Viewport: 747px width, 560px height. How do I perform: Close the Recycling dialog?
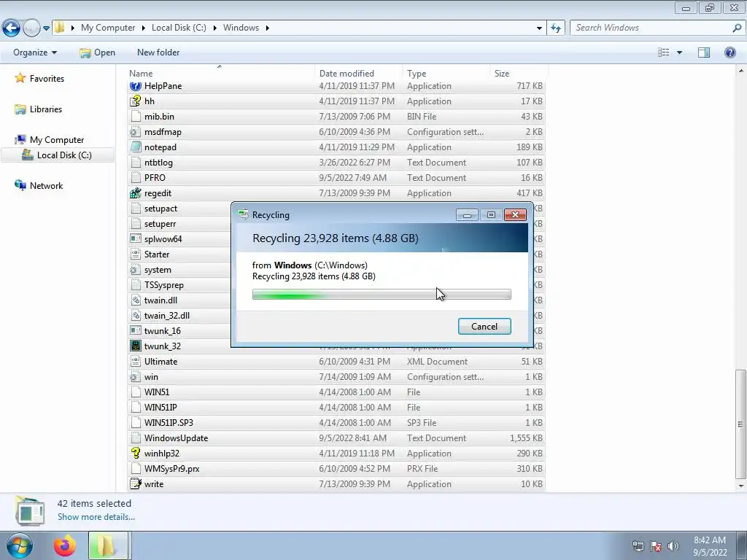tap(515, 215)
